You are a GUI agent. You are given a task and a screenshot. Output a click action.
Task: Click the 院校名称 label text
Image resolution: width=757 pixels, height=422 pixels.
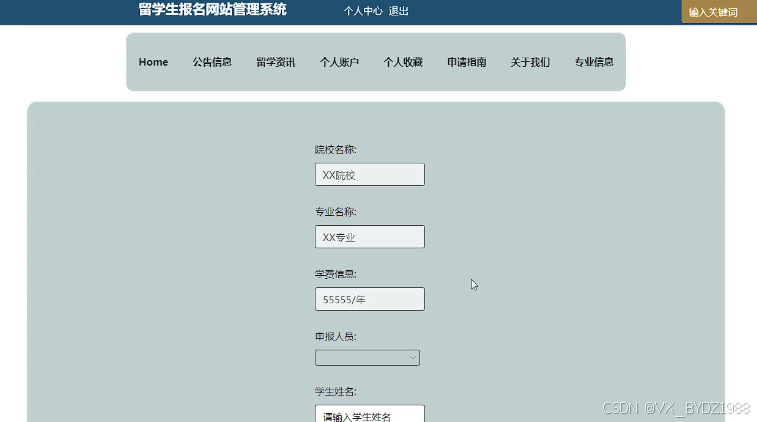(x=336, y=150)
